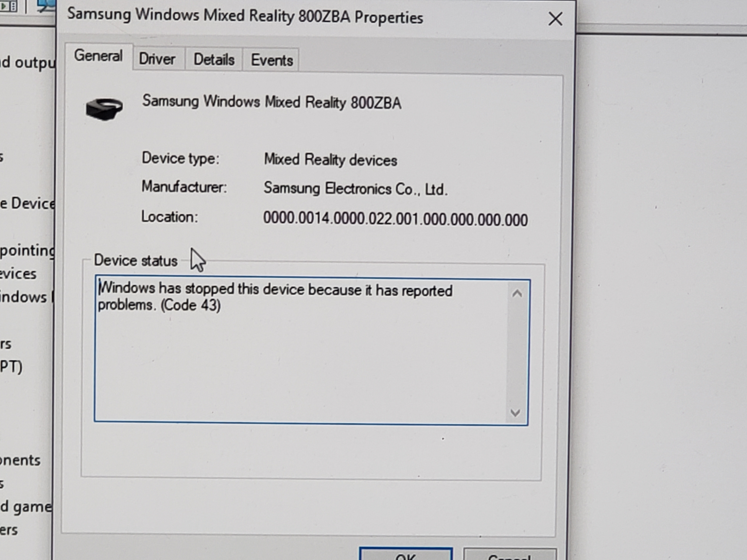747x560 pixels.
Task: Open the Driver tab
Action: pyautogui.click(x=157, y=59)
